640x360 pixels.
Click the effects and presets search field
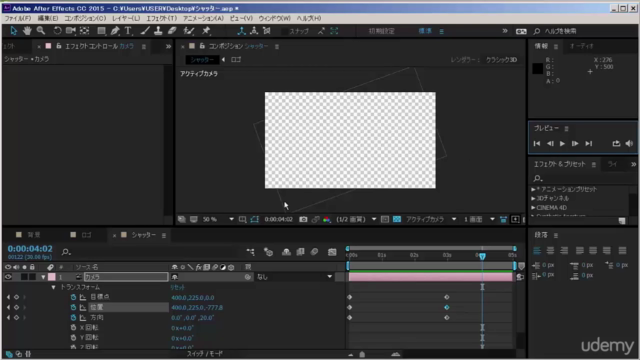pyautogui.click(x=580, y=178)
